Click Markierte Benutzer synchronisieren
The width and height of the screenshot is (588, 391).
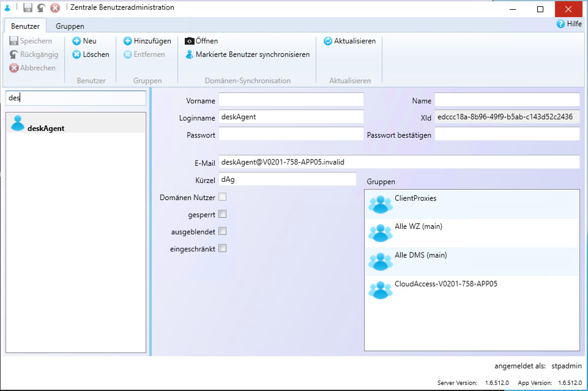(247, 54)
